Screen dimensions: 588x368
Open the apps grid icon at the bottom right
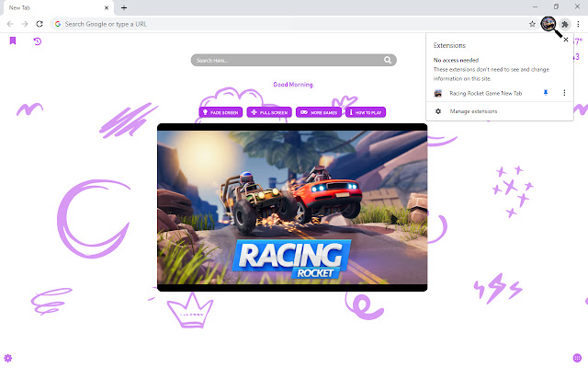577,358
